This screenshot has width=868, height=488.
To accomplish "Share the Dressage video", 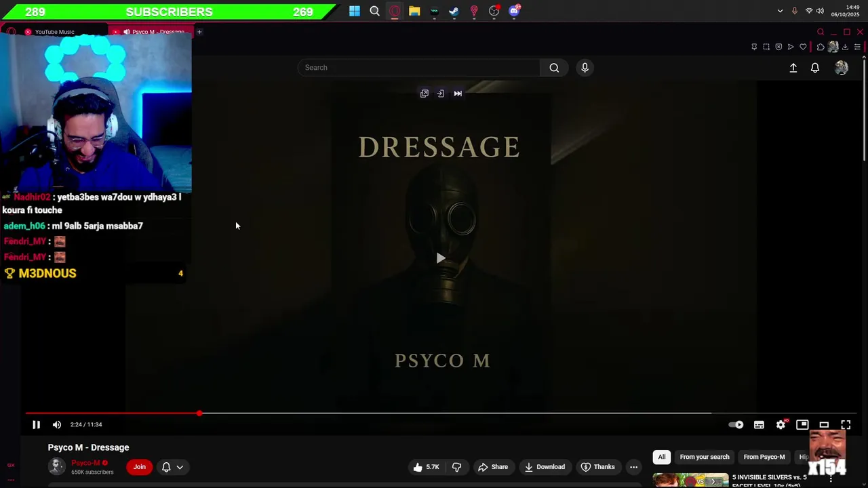I will click(493, 466).
